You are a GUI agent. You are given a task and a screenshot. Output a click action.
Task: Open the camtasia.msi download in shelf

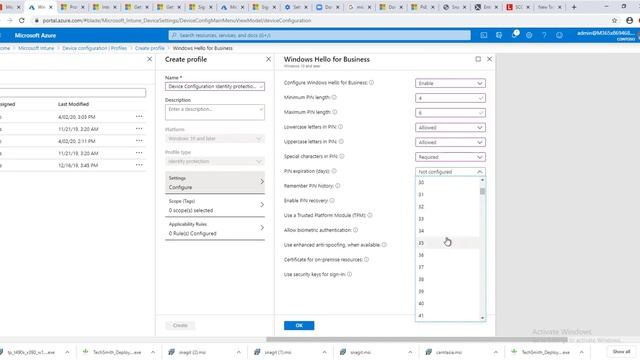[x=449, y=352]
